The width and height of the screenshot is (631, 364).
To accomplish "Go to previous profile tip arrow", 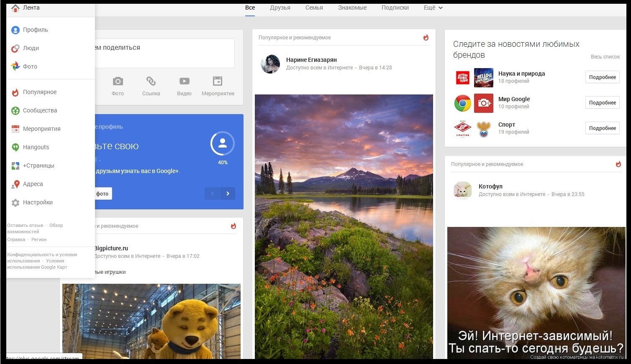I will (212, 193).
